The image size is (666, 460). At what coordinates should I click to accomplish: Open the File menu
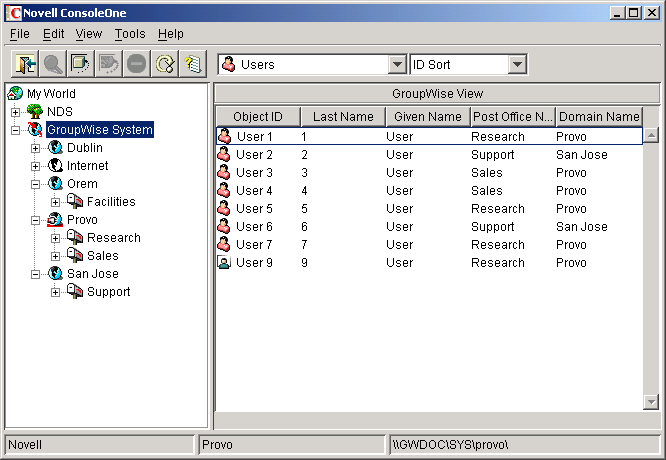[x=20, y=34]
